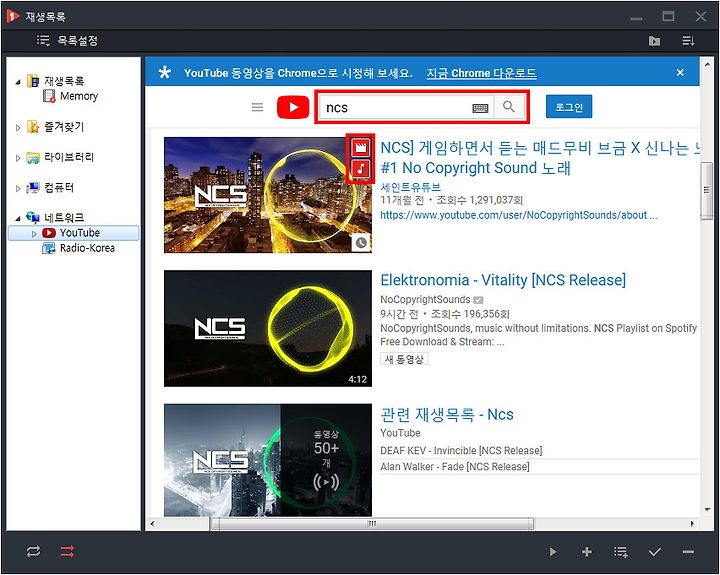Open the 관련 재생목록 - Ncs title link
The height and width of the screenshot is (575, 720).
click(447, 414)
